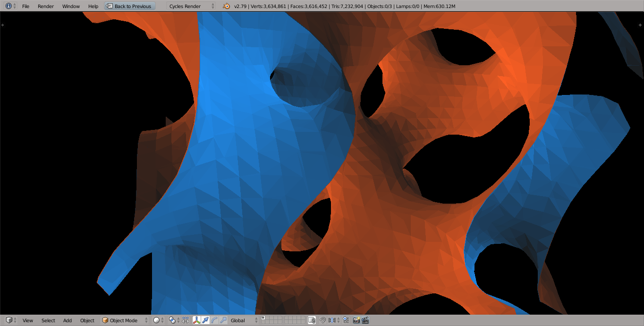Image resolution: width=644 pixels, height=326 pixels.
Task: Click the clapperboard icon for OpenGL animation render
Action: pyautogui.click(x=366, y=320)
